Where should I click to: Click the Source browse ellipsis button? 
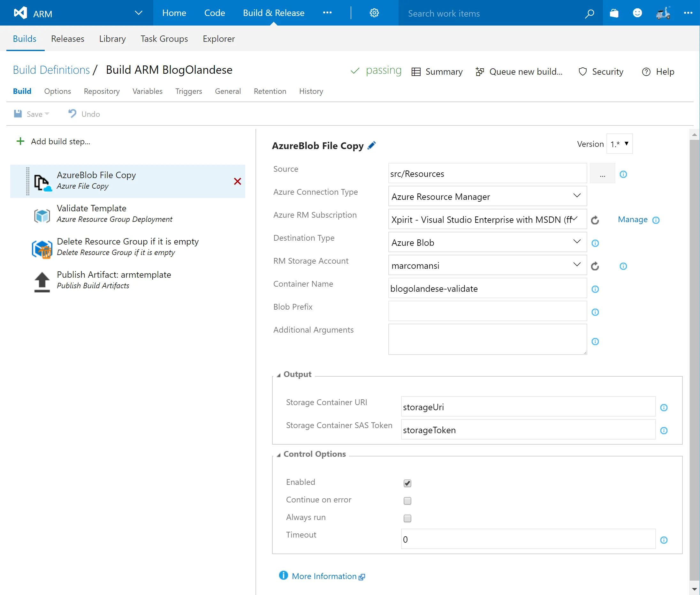602,173
